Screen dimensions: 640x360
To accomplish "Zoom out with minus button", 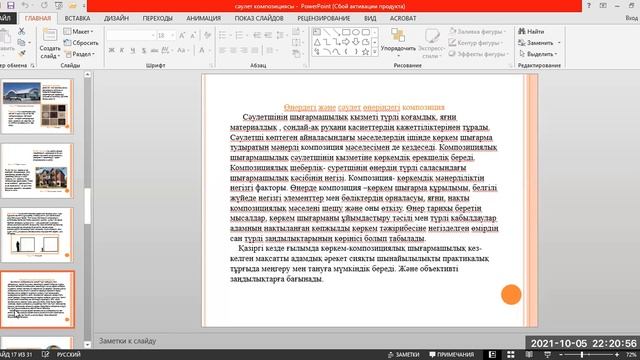I will tap(561, 355).
